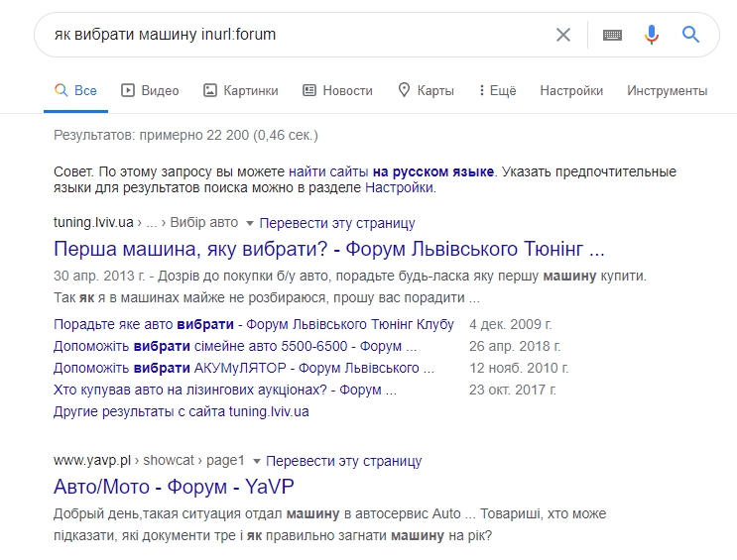Image resolution: width=737 pixels, height=560 pixels.
Task: Click the play icon next to Видео
Action: click(x=128, y=90)
